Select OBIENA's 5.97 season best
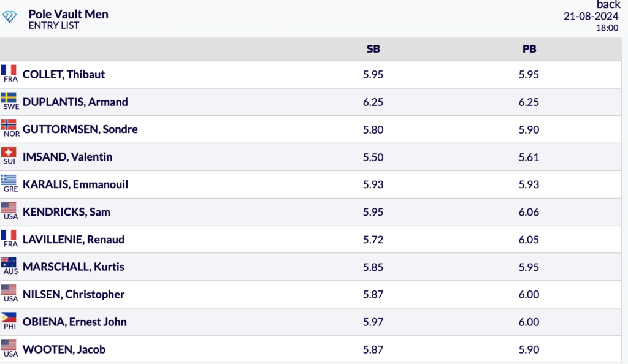 [373, 322]
